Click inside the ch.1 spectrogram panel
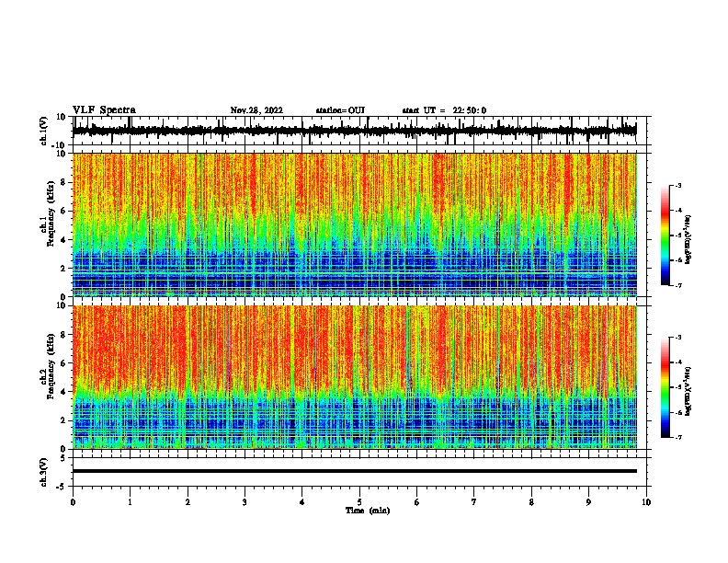Image resolution: width=728 pixels, height=563 pixels. 354,224
